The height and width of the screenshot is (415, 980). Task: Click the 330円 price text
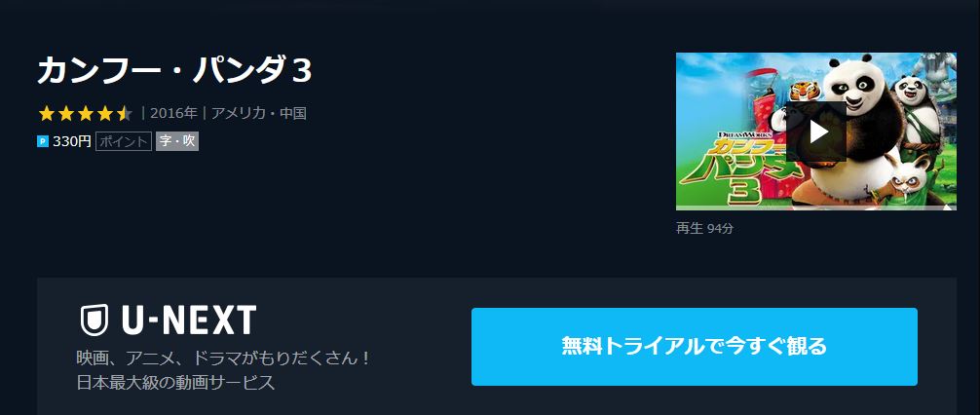point(71,142)
